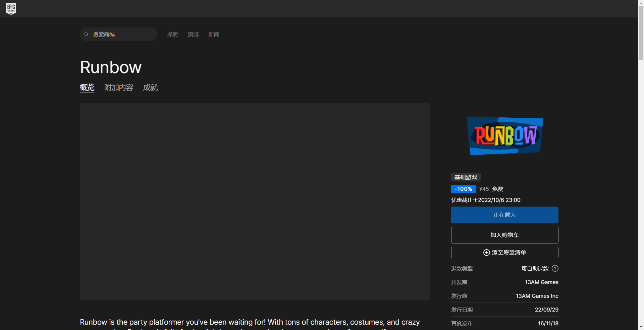The height and width of the screenshot is (330, 644).
Task: Click the wishlist plus circle icon
Action: pyautogui.click(x=486, y=253)
